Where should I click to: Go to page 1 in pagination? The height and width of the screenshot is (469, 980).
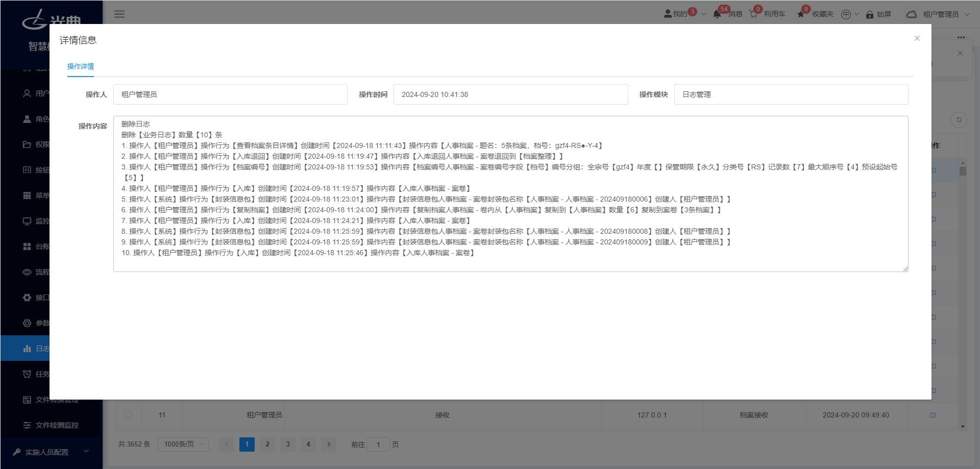(247, 445)
